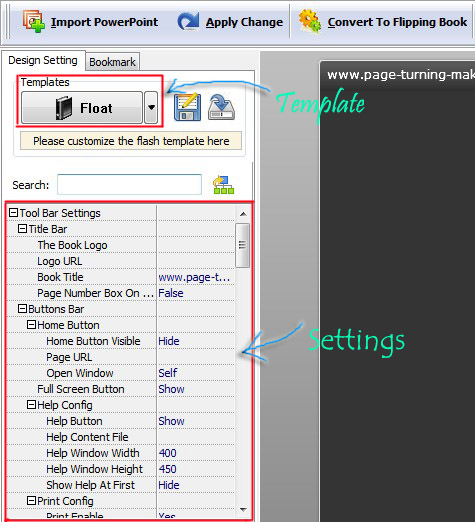Click the settings list scrollbar thumb

pos(242,245)
